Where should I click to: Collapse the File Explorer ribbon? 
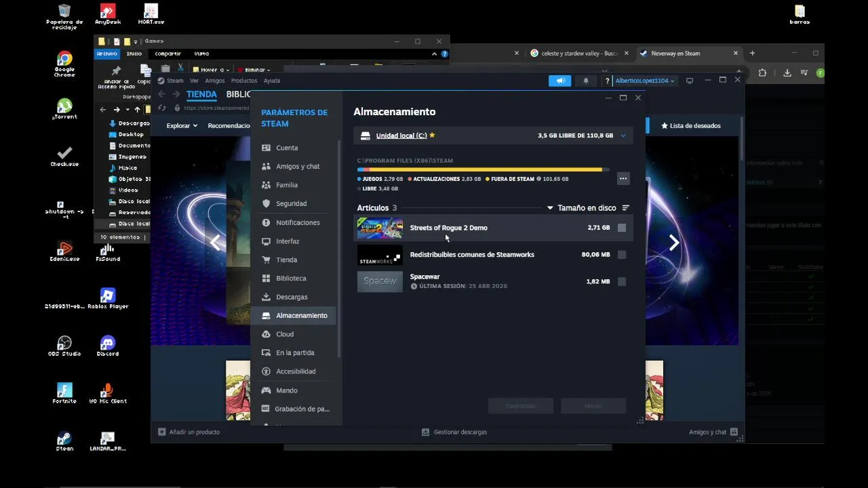(434, 54)
